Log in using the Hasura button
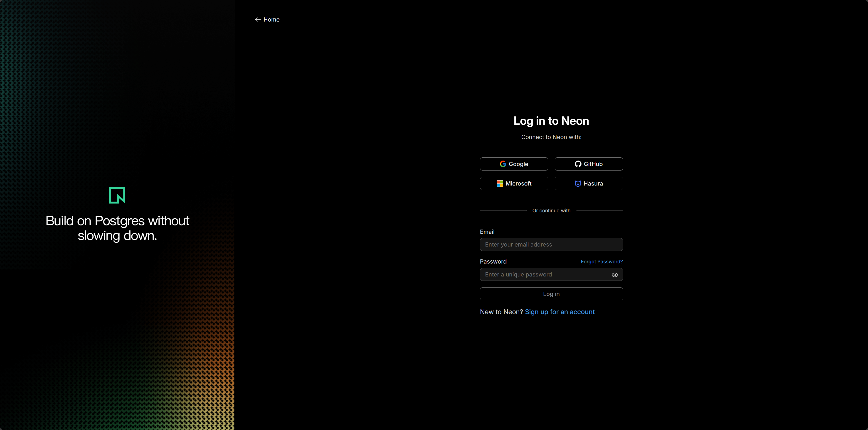This screenshot has width=868, height=430. 589,183
